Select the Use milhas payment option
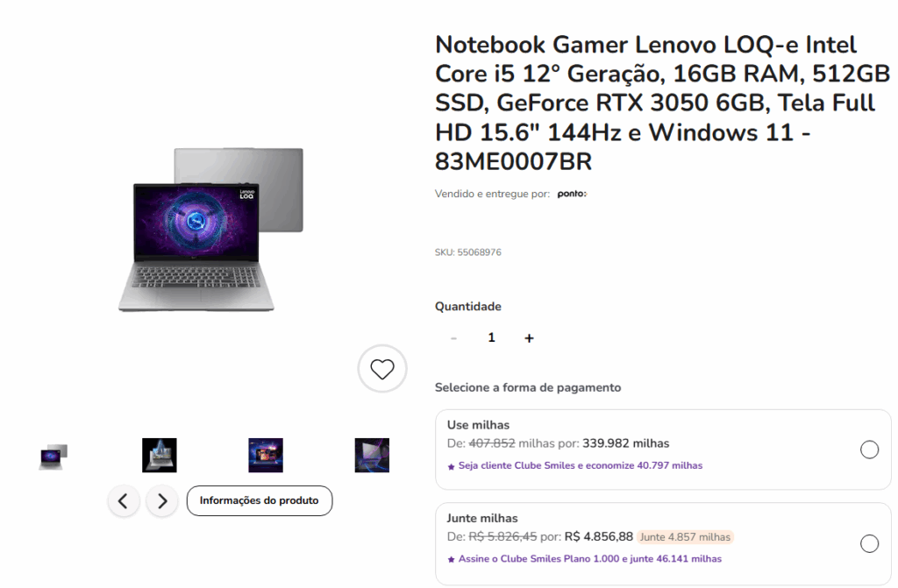This screenshot has height=588, width=898. click(x=869, y=449)
